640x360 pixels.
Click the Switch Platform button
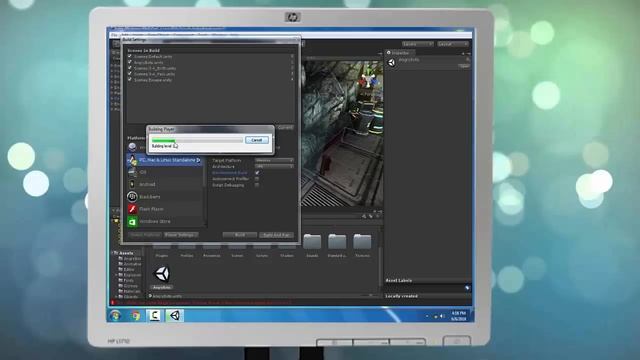tap(145, 235)
